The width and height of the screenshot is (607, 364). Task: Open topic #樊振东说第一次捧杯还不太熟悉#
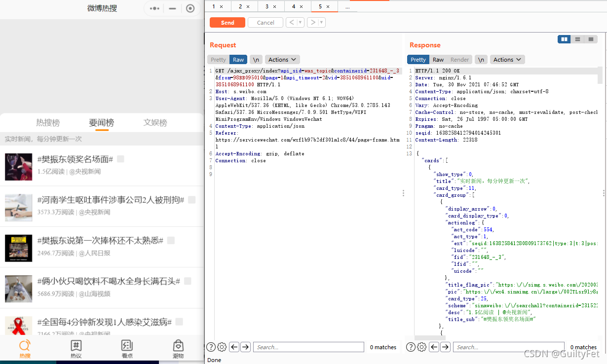coord(101,240)
